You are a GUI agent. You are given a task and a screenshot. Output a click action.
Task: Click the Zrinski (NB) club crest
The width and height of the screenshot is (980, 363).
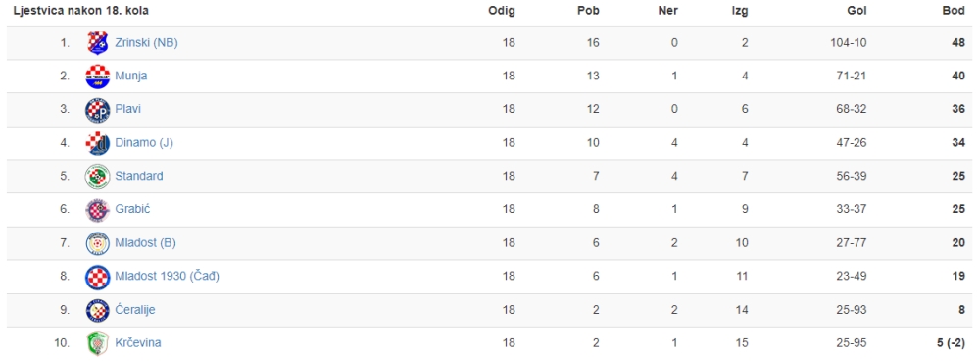97,43
